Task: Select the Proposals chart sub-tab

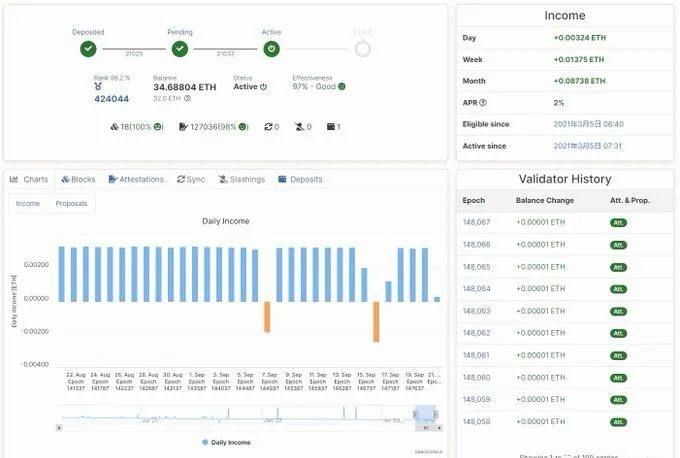Action: click(x=71, y=203)
